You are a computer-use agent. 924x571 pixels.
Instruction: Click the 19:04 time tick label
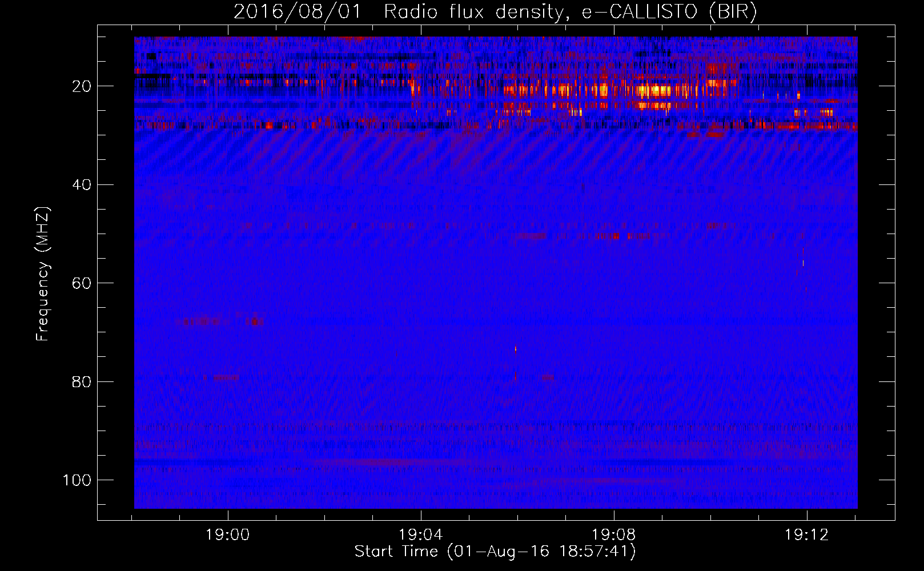pos(421,535)
